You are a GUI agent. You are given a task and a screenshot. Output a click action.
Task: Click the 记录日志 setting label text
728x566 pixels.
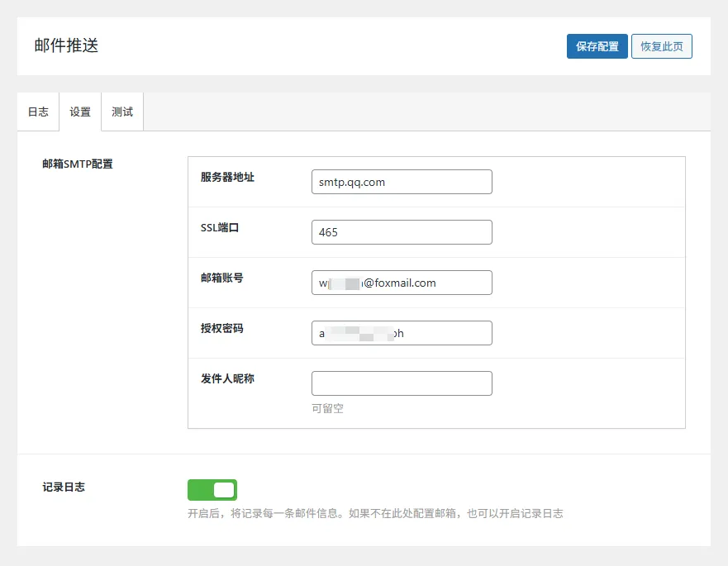tap(64, 487)
